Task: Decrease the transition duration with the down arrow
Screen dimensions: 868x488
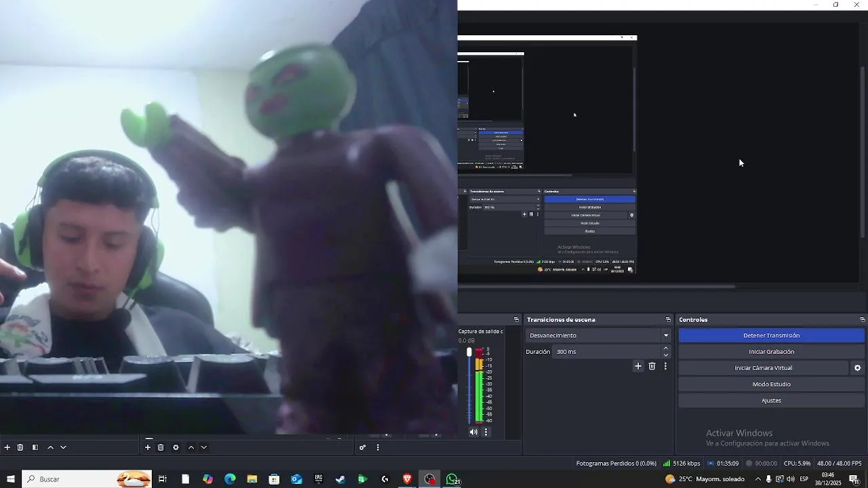Action: (x=666, y=355)
